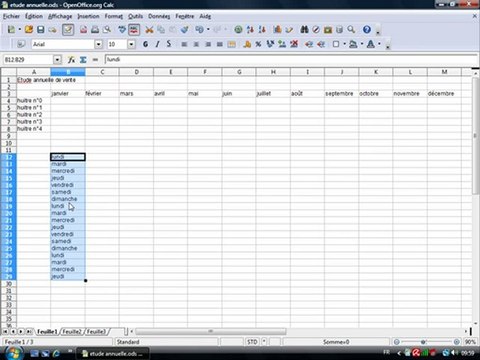The image size is (480, 360).
Task: Open the Name Box dropdown
Action: coord(57,60)
